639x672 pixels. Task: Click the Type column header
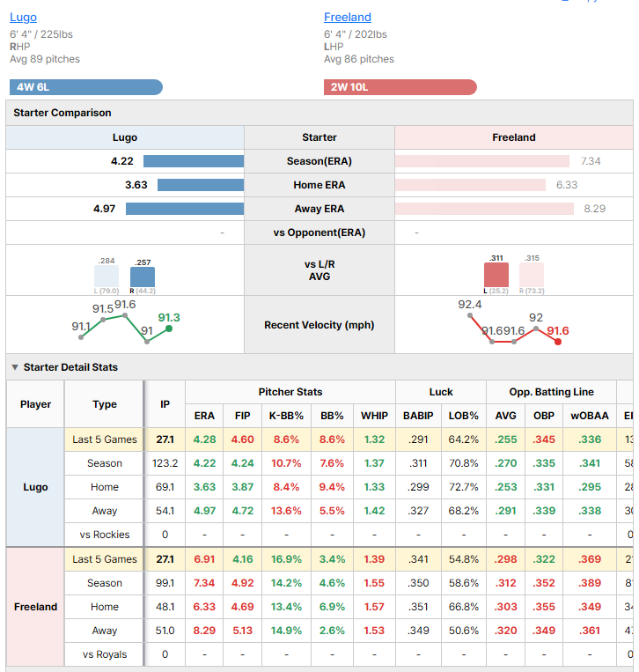click(x=105, y=404)
